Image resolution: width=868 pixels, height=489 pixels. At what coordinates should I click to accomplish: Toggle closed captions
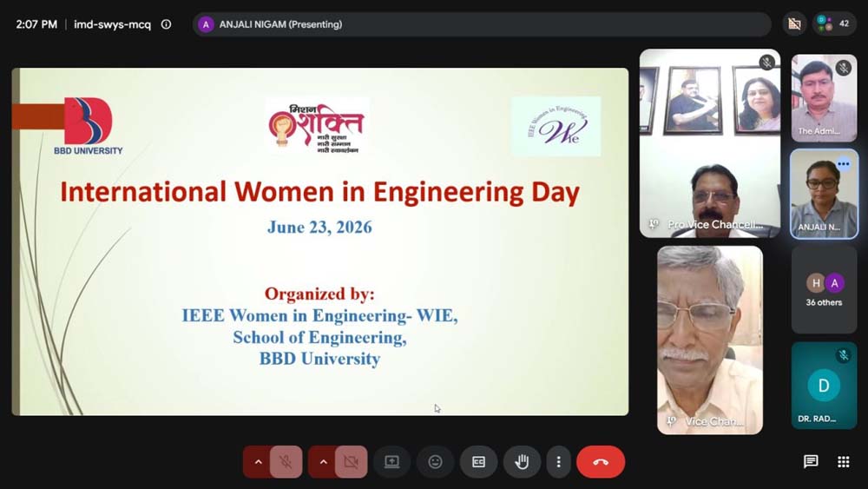[x=478, y=462]
